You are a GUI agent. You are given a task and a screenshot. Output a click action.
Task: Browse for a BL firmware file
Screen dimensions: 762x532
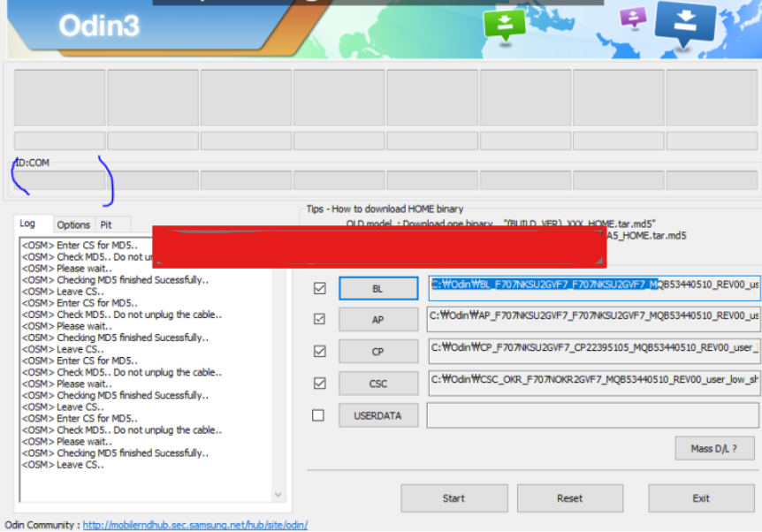click(x=378, y=289)
